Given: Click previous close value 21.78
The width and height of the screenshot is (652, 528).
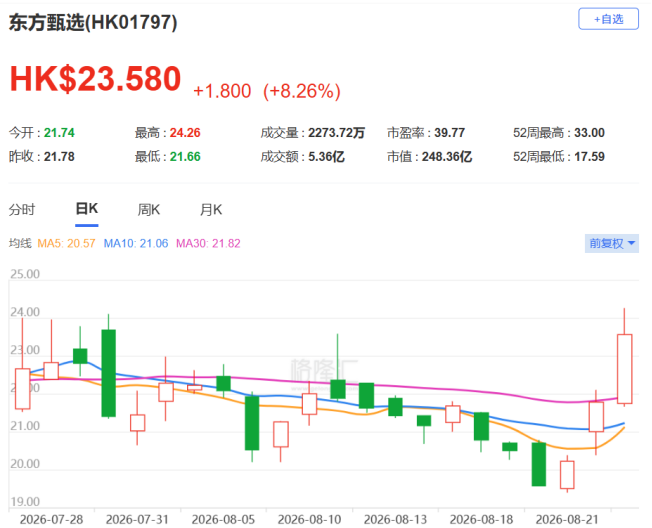Looking at the screenshot, I should coord(59,157).
